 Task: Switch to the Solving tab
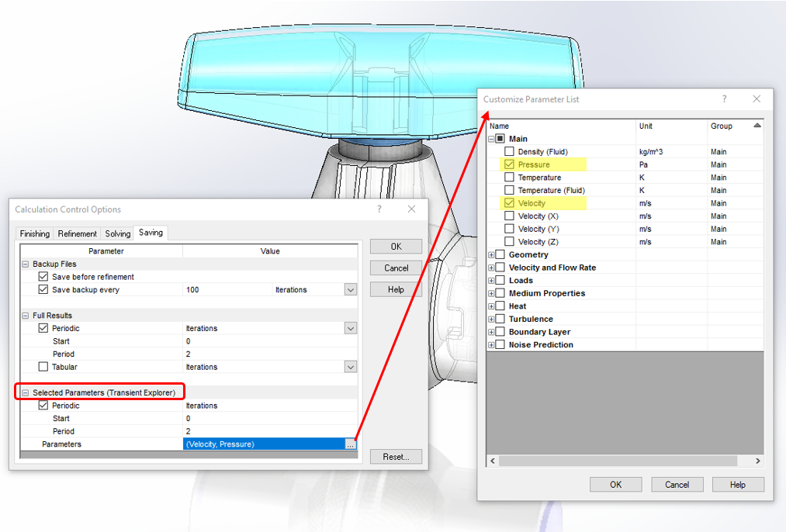pos(118,233)
